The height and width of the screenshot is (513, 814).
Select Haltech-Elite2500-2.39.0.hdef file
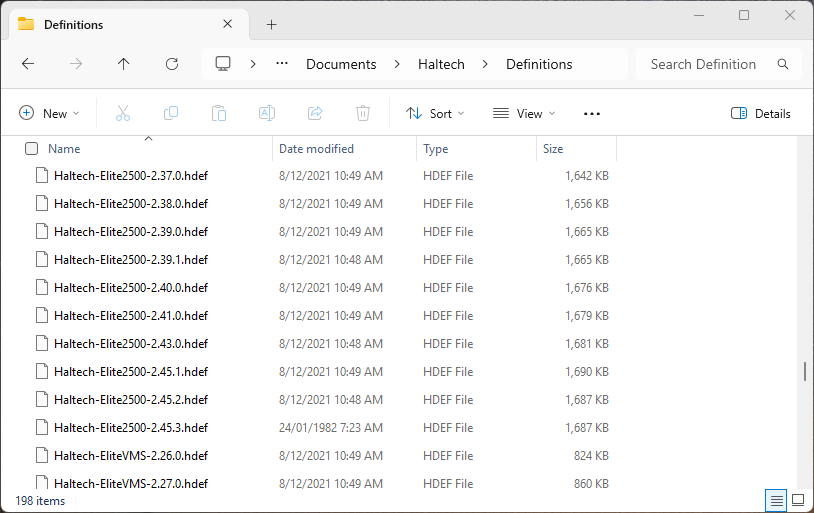131,232
